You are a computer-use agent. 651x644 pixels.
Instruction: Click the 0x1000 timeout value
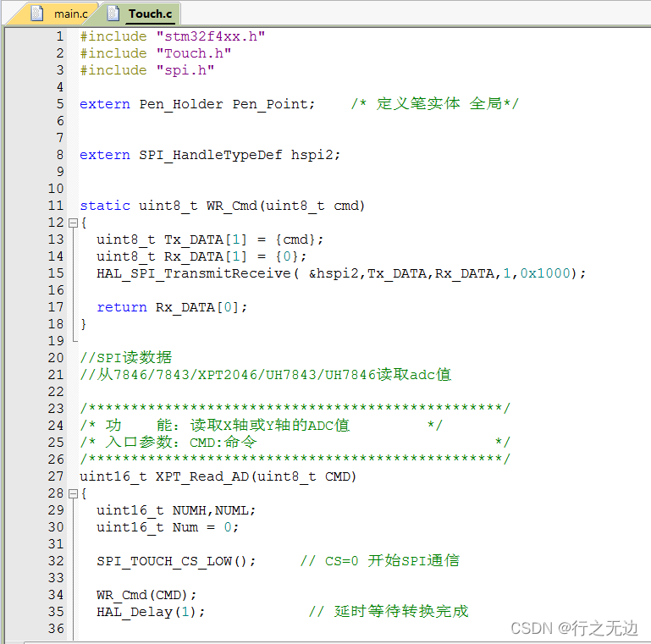(545, 273)
